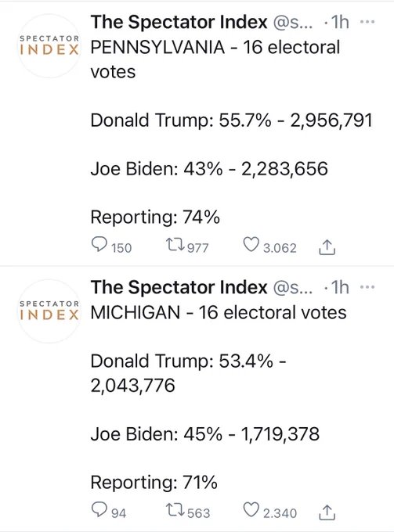
Task: Open the 1h timestamp on Michigan tweet
Action: point(340,287)
